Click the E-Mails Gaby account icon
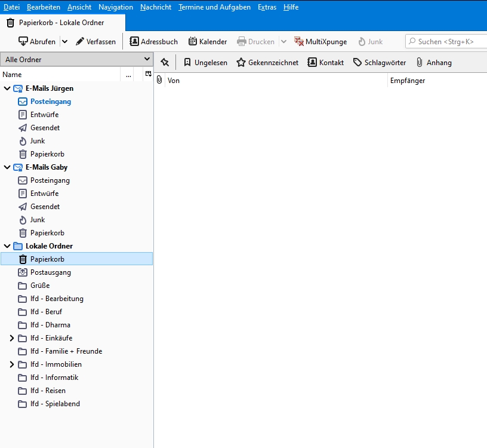487x448 pixels. pyautogui.click(x=18, y=168)
